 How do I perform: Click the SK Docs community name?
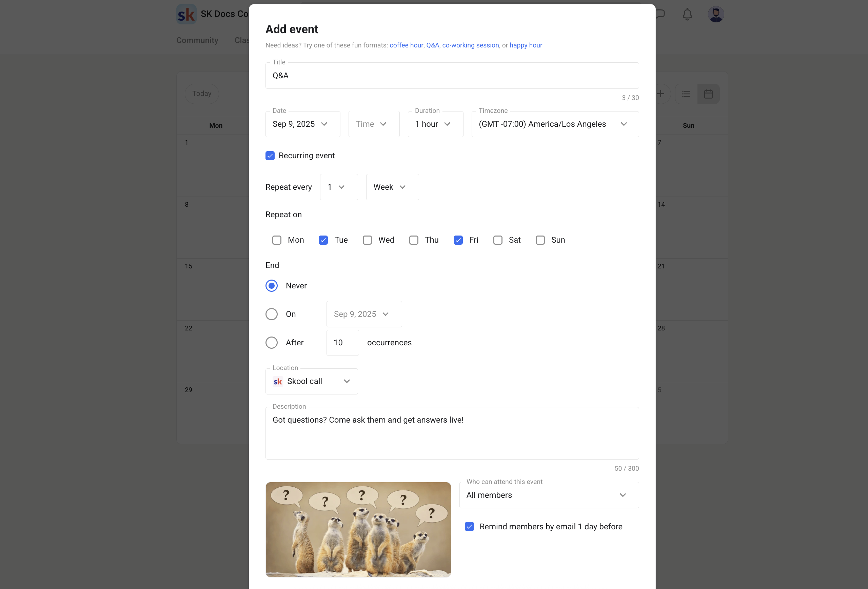tap(224, 14)
